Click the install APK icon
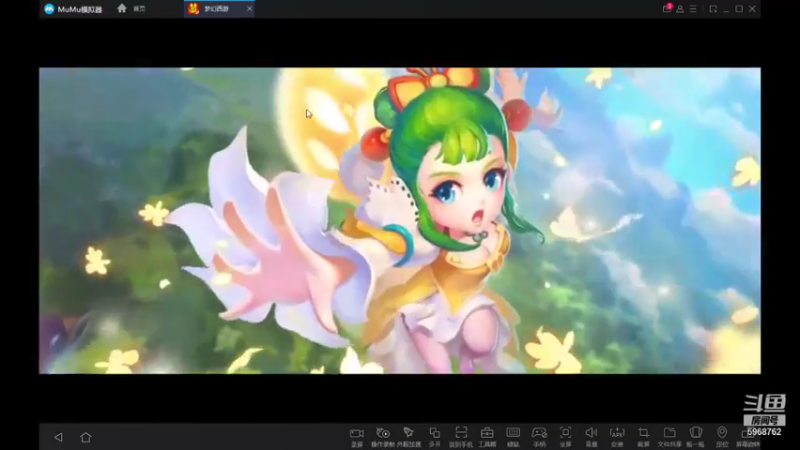 (617, 433)
